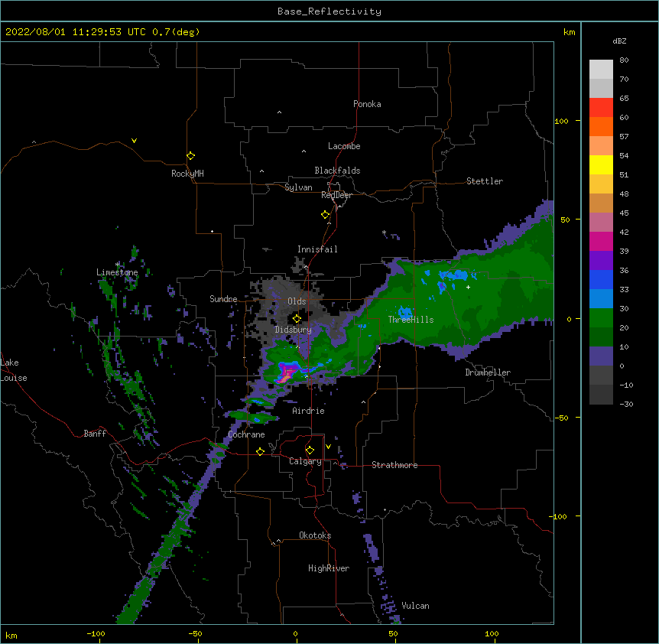Click the Sylvan label
The height and width of the screenshot is (644, 659).
point(298,187)
